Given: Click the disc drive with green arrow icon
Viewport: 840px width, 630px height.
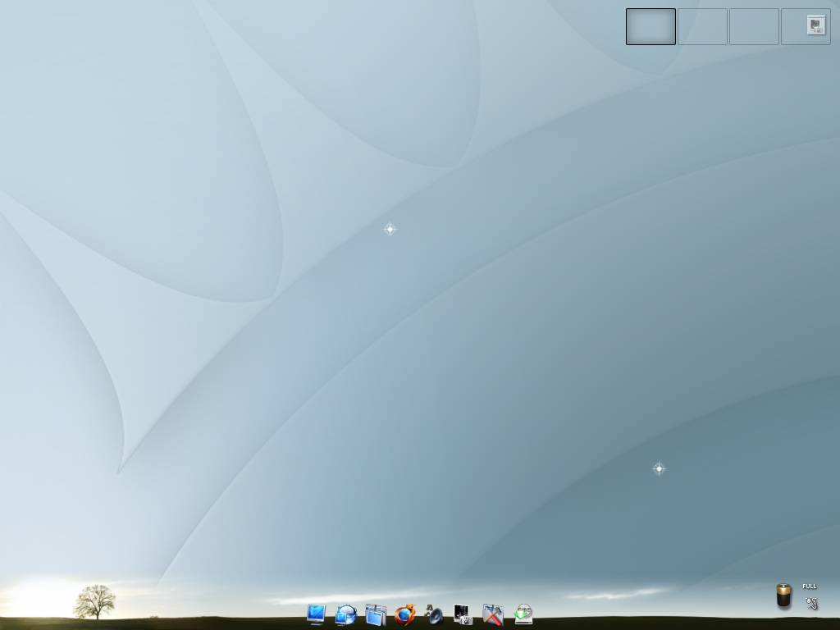Looking at the screenshot, I should coord(523,614).
